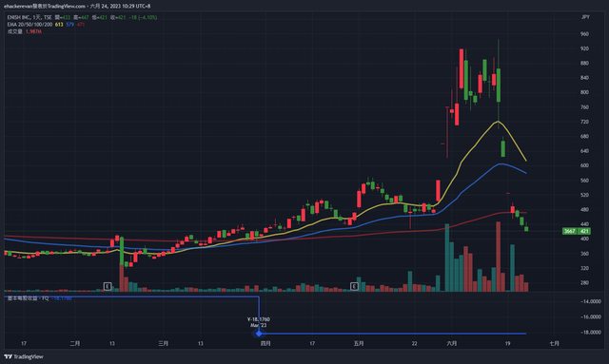This screenshot has width=609, height=364.
Task: Click the 600 price axis label
Action: (x=584, y=165)
